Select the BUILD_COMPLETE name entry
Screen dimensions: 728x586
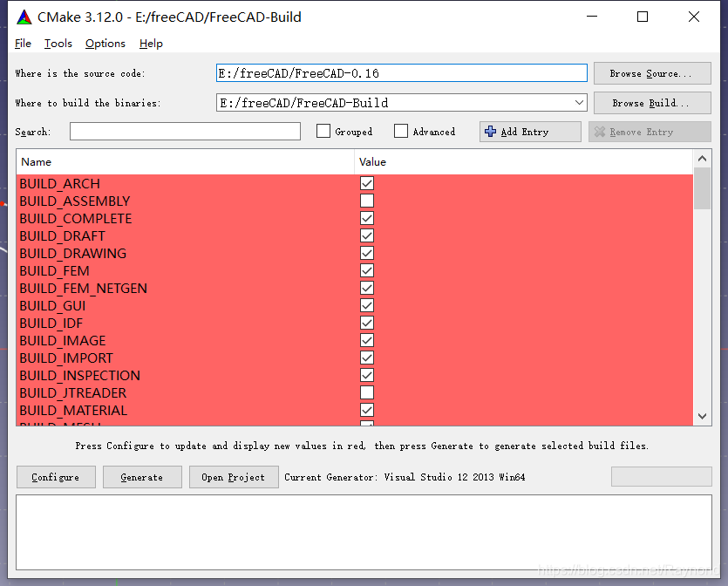coord(76,219)
